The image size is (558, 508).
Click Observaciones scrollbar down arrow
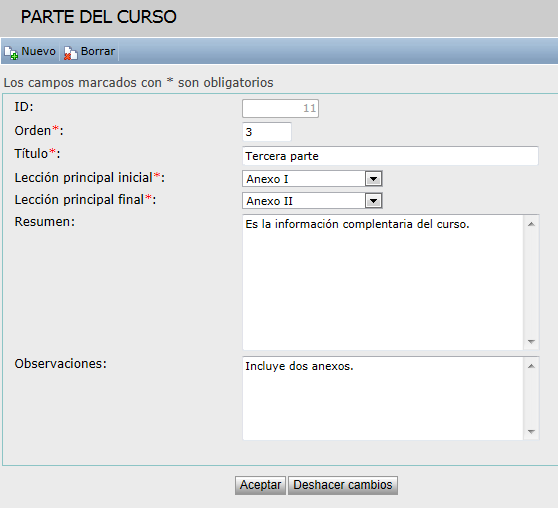click(531, 431)
